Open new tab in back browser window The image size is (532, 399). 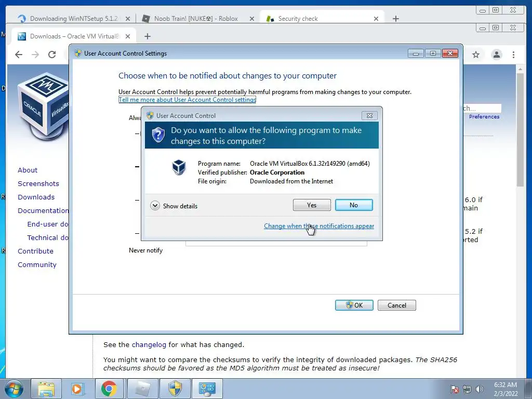click(x=395, y=19)
